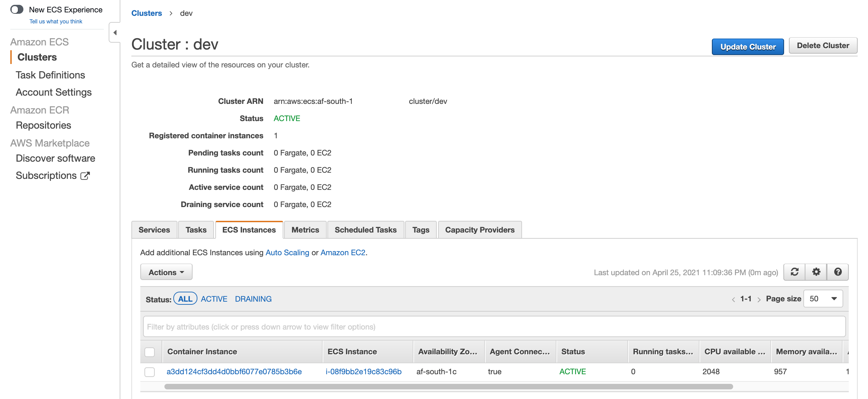
Task: Open Discover software in the sidebar
Action: 55,158
